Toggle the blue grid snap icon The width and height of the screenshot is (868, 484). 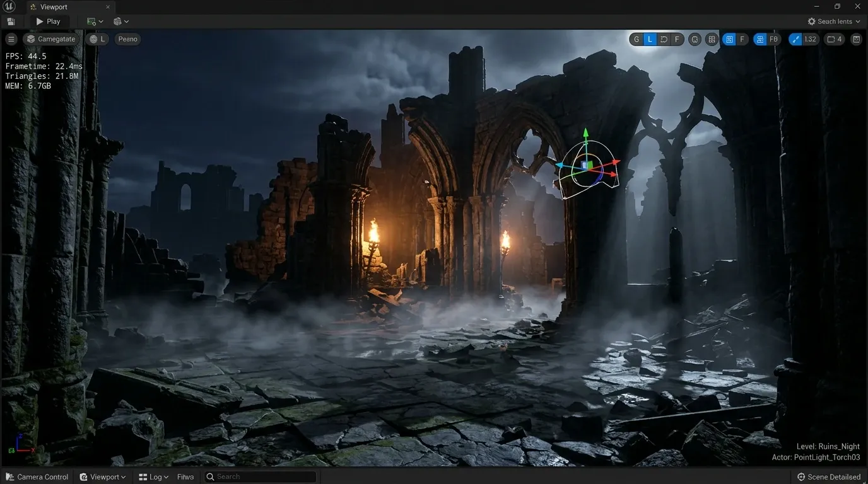[729, 39]
